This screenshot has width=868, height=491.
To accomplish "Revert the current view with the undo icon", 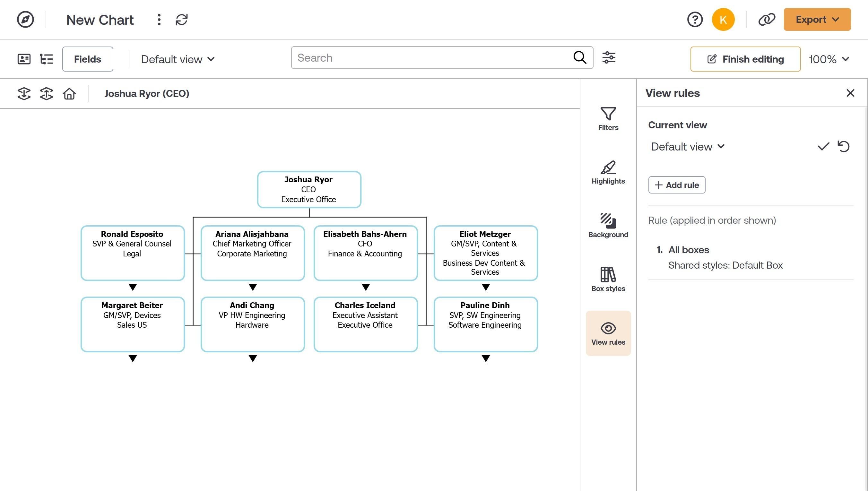I will (x=843, y=146).
